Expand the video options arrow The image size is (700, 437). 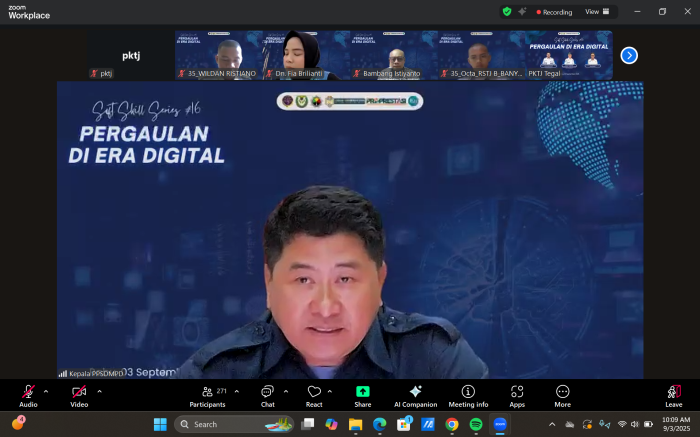pyautogui.click(x=97, y=391)
